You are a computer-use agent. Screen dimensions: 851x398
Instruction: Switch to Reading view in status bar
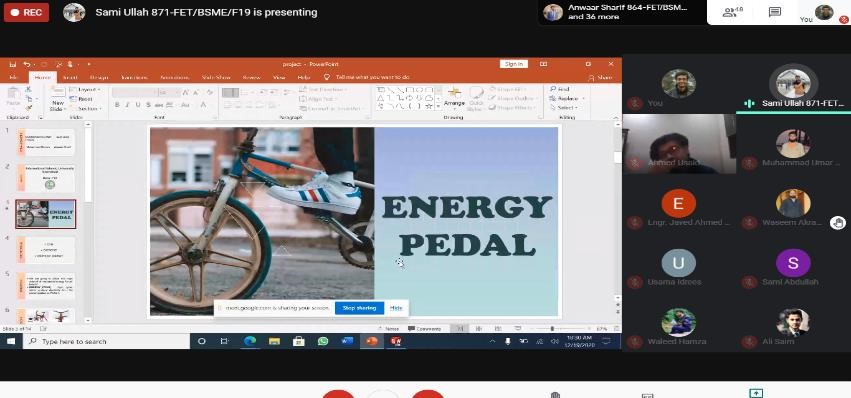tap(497, 329)
